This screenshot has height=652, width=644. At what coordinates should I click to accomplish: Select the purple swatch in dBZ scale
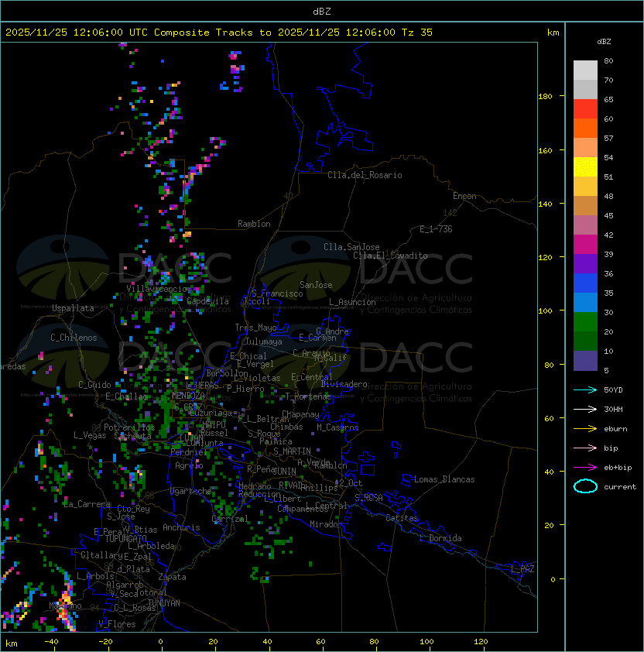(x=585, y=263)
